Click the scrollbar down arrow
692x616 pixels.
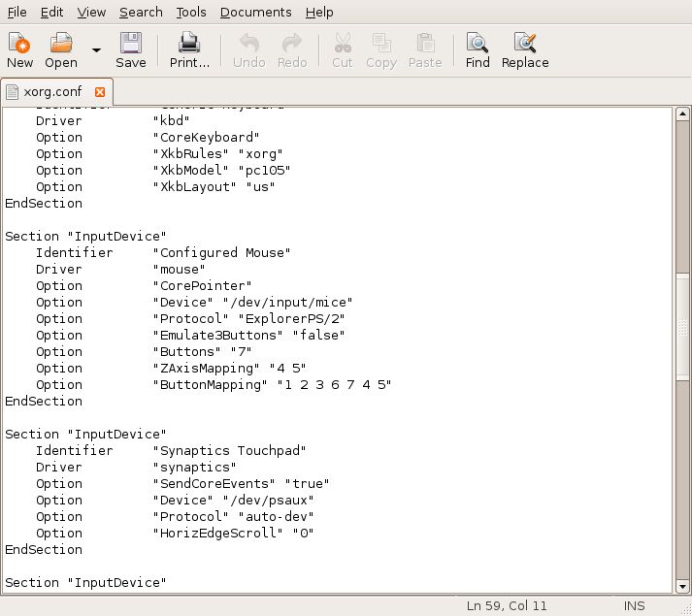(x=682, y=587)
